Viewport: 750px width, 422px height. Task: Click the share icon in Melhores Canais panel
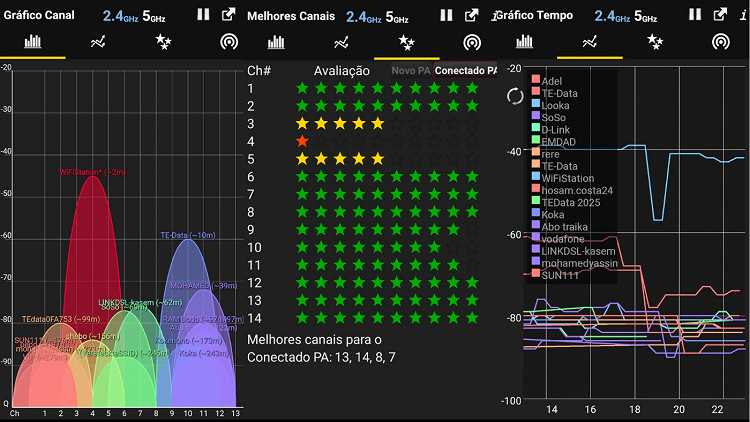(x=472, y=15)
